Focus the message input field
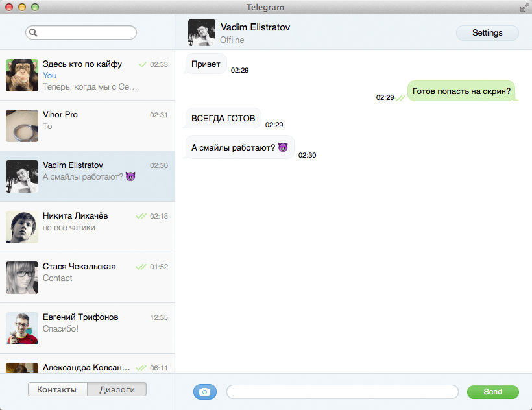 click(343, 392)
